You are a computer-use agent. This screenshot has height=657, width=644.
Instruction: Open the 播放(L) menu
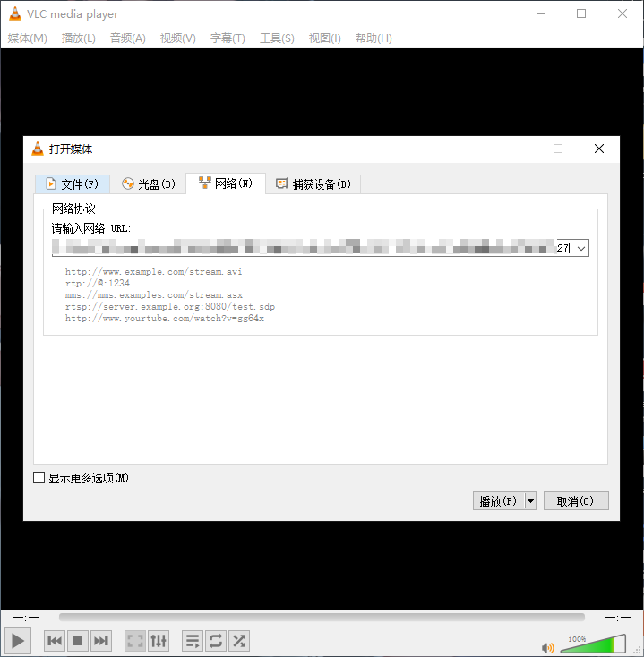(x=79, y=38)
